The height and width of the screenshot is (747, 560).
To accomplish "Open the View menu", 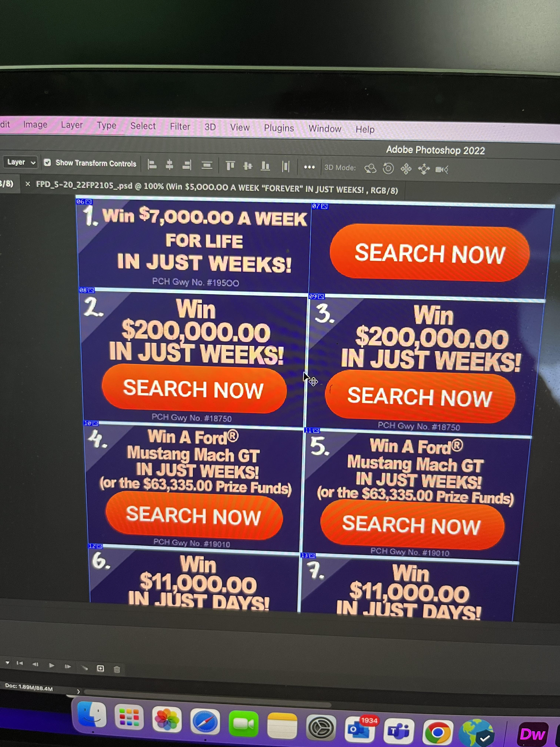I will pyautogui.click(x=240, y=127).
